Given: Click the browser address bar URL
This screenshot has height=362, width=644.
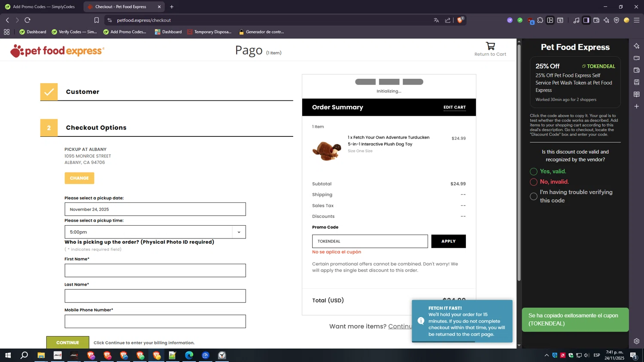Looking at the screenshot, I should point(144,20).
